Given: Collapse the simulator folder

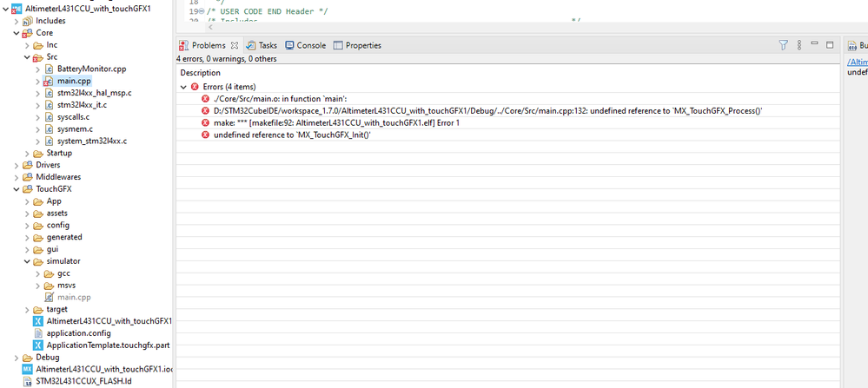Looking at the screenshot, I should pyautogui.click(x=27, y=261).
